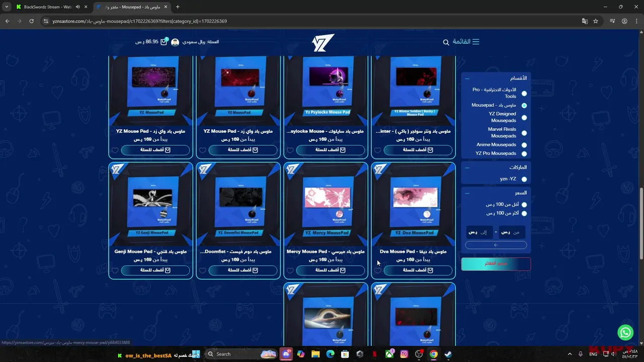Click the reset filters gradient button
Image resolution: width=644 pixels, height=362 pixels.
point(496,264)
